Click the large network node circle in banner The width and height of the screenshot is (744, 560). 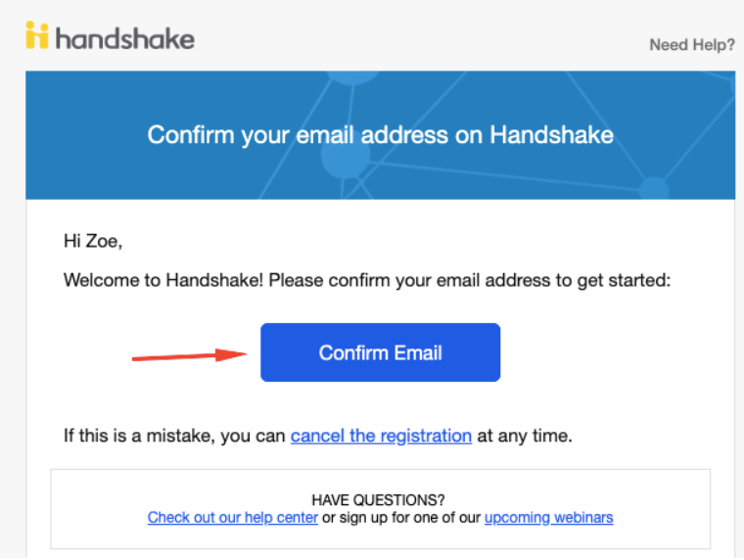[x=346, y=154]
